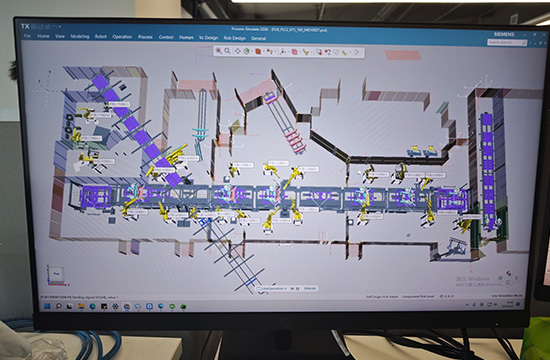
Task: Open the Modeling ribbon tab
Action: (80, 36)
